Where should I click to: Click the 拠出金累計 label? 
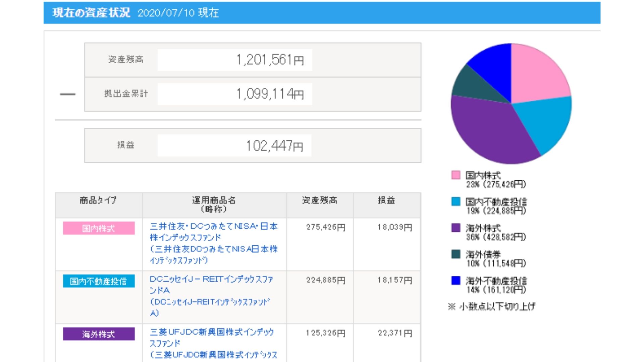tap(126, 94)
